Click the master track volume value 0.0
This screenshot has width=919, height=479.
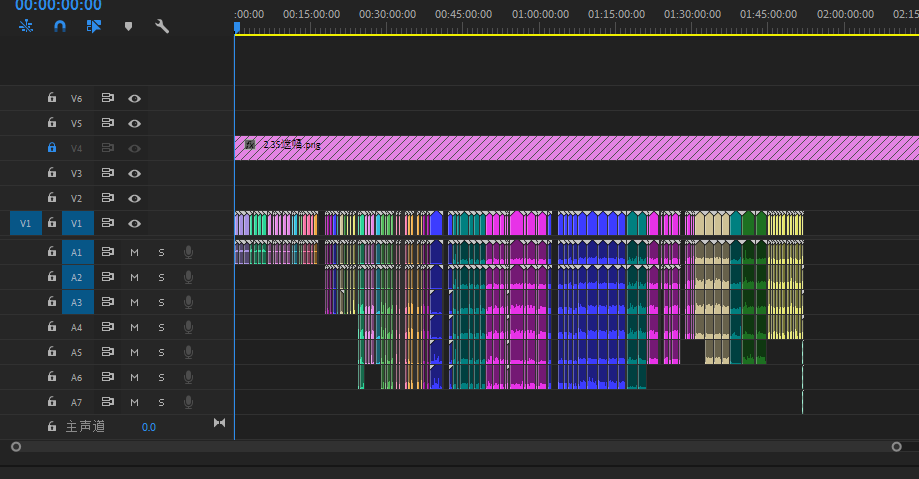(x=148, y=427)
